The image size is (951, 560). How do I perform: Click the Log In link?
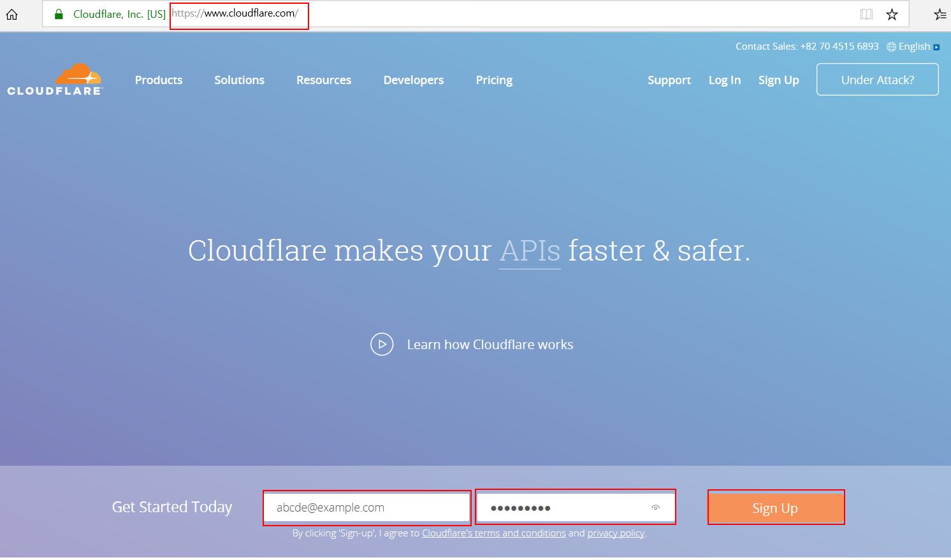click(725, 80)
